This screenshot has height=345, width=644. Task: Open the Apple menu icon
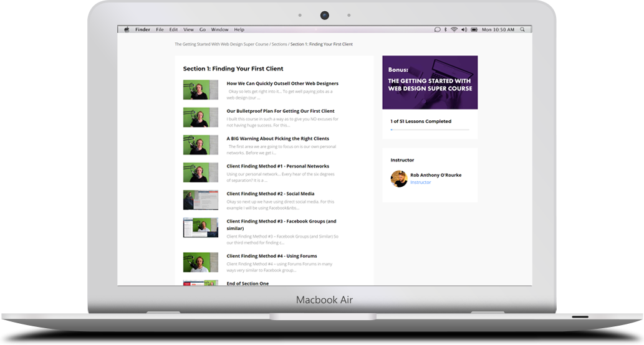[127, 29]
